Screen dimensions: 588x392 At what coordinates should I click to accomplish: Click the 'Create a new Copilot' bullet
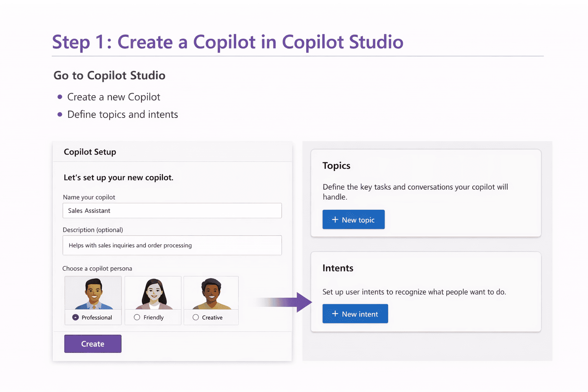coord(114,97)
